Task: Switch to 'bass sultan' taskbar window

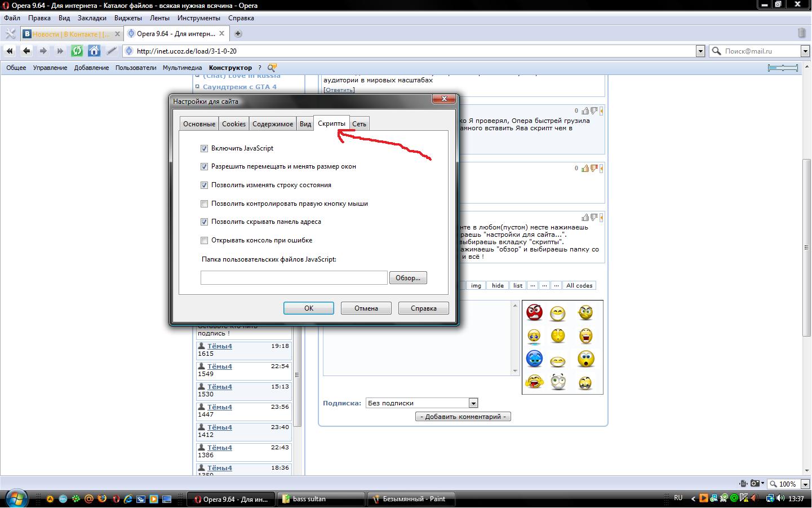Action: (322, 499)
